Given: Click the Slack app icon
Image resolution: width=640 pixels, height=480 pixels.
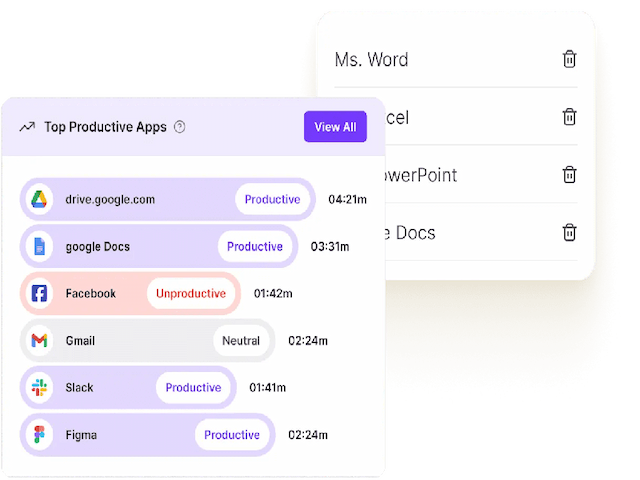Looking at the screenshot, I should [40, 388].
